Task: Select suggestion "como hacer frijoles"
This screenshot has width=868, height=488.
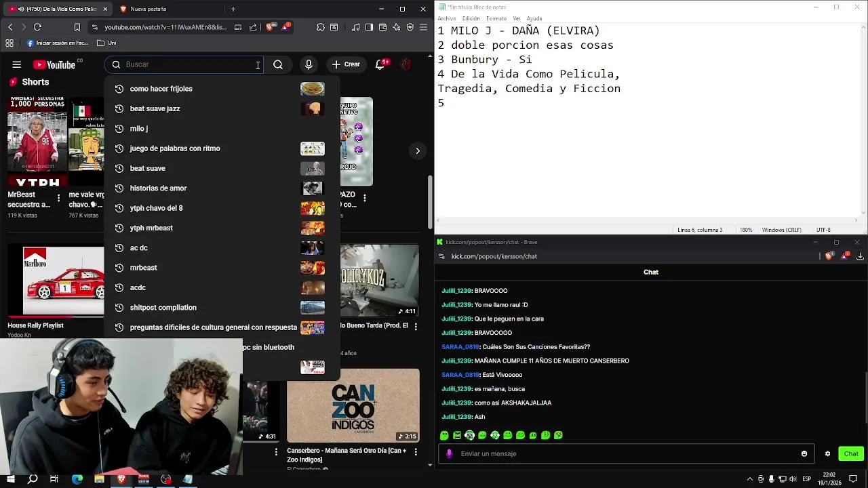Action: (x=222, y=89)
